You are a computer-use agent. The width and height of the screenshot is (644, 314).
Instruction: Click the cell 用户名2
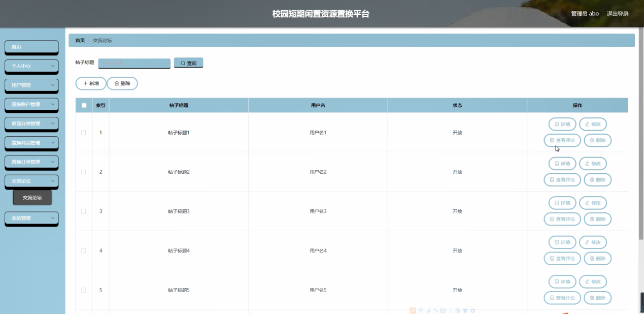pos(318,172)
